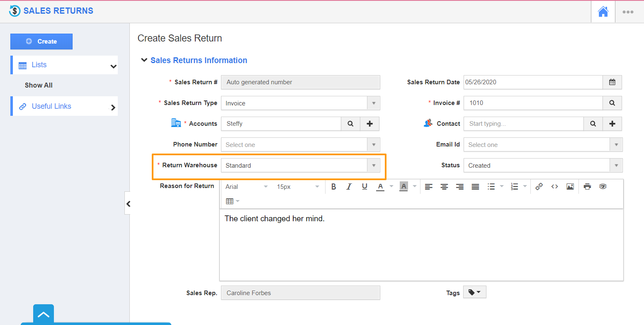Insert a link in Reason for Return editor
Screen dimensions: 644x325
[539, 187]
